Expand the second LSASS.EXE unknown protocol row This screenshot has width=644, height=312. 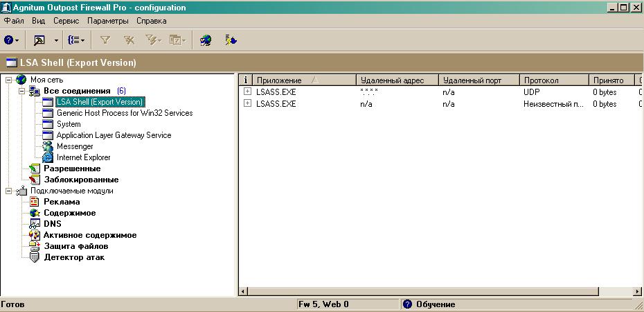(247, 103)
